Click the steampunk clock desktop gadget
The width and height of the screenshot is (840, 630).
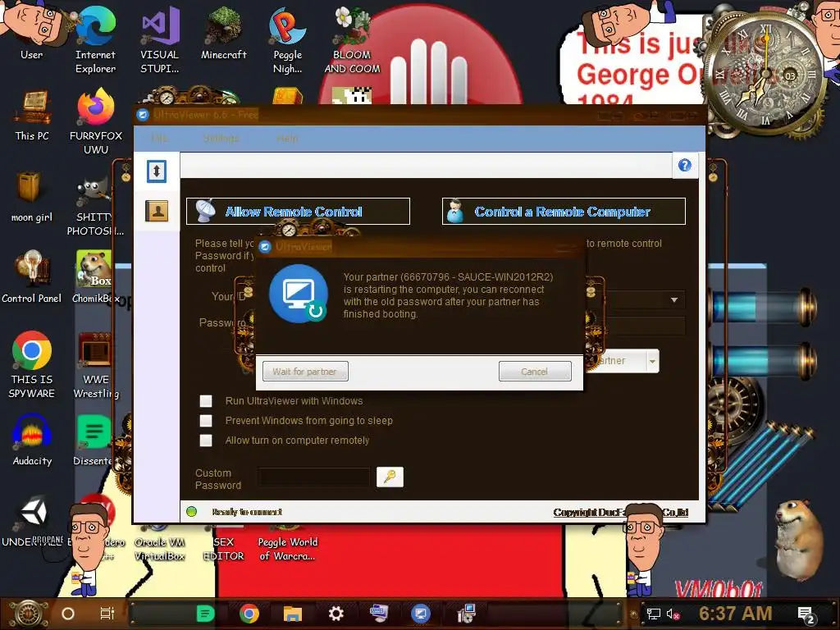tap(766, 75)
